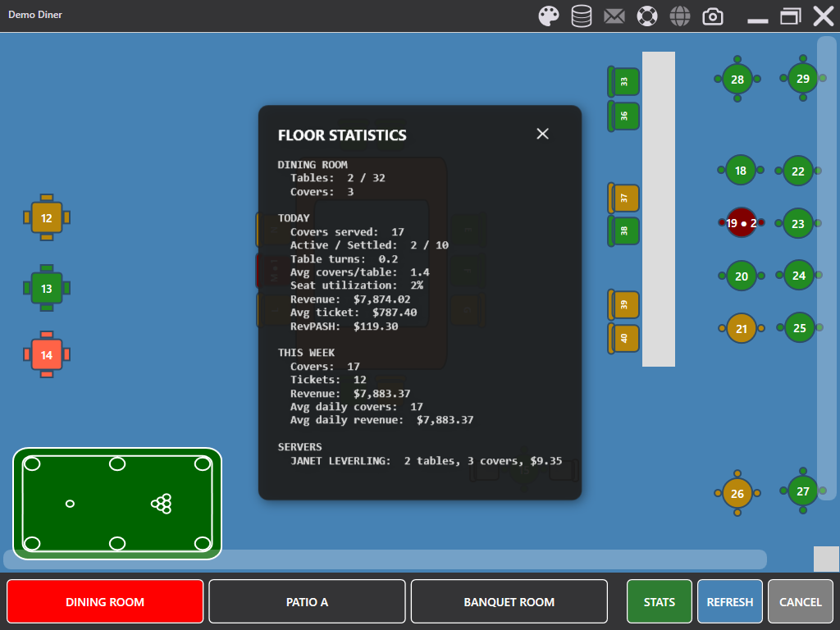
Task: Open the mail envelope icon
Action: tap(614, 16)
